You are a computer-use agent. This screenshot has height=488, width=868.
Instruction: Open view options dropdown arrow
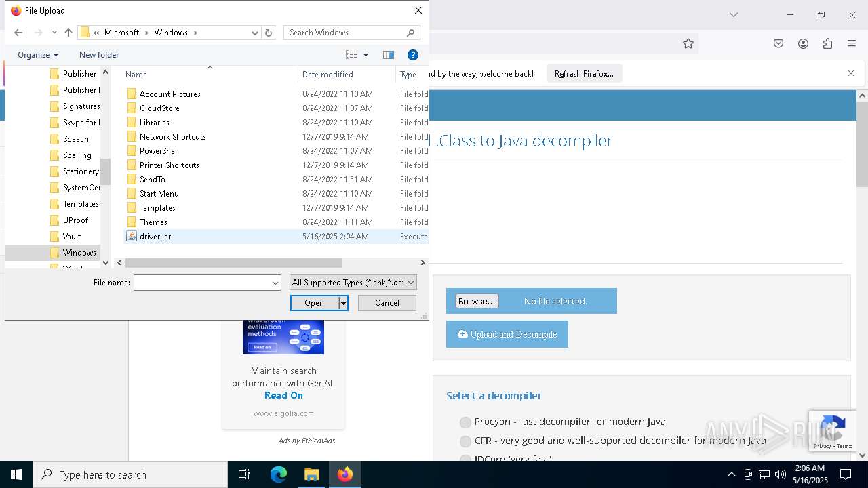click(366, 55)
